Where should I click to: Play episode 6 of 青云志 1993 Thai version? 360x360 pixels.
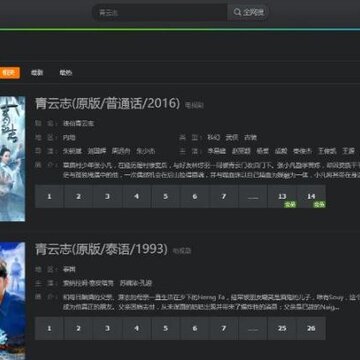click(x=195, y=328)
